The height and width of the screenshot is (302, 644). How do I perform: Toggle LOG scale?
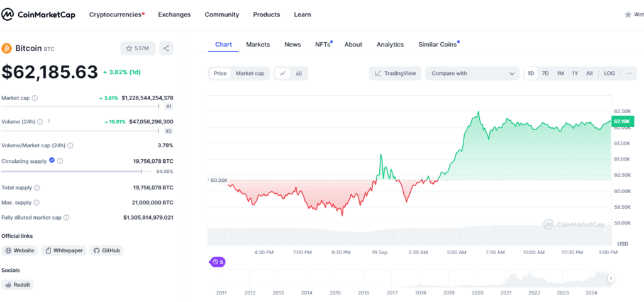(x=609, y=74)
